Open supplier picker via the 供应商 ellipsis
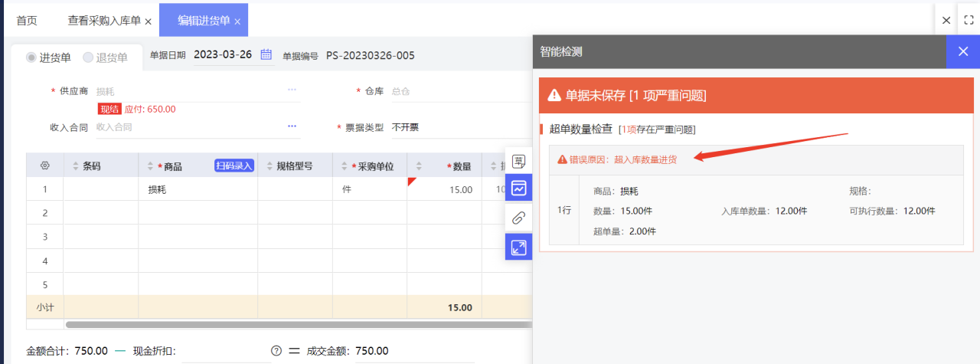The width and height of the screenshot is (980, 364). tap(292, 90)
